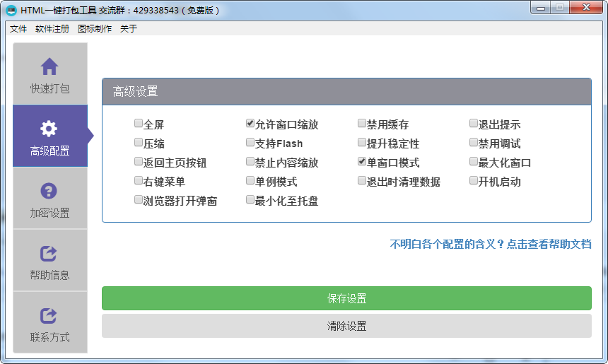Click the home icon for 快速打包
The height and width of the screenshot is (364, 608).
pyautogui.click(x=49, y=66)
